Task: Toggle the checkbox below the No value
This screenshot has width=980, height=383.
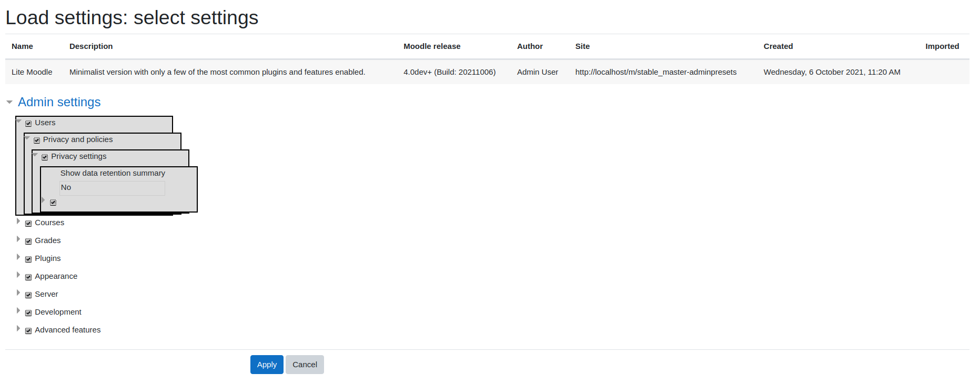Action: 53,203
